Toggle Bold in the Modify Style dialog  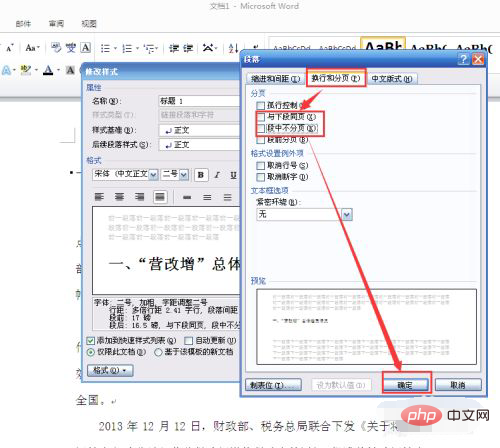201,175
